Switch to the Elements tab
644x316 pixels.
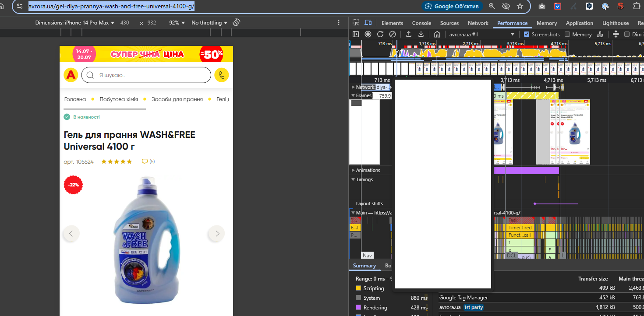point(392,23)
